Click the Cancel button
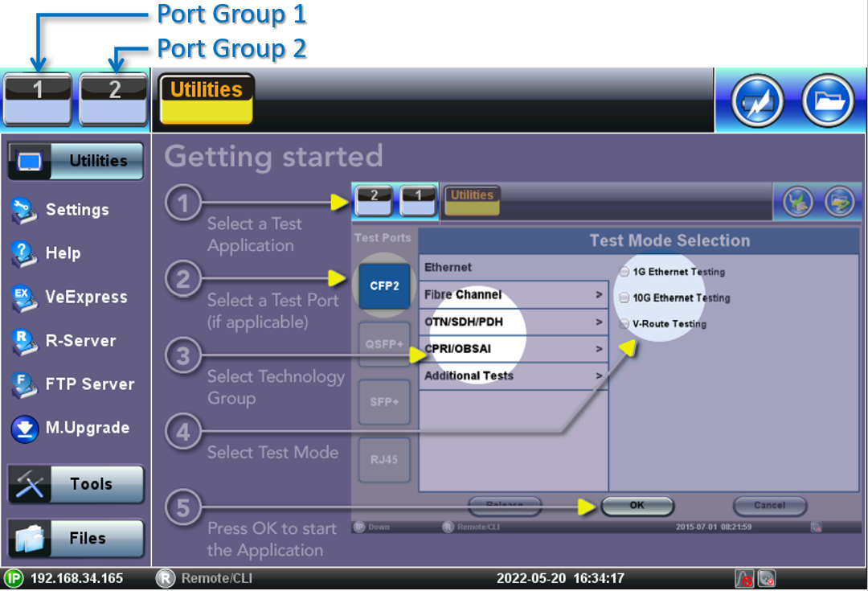 (x=769, y=506)
